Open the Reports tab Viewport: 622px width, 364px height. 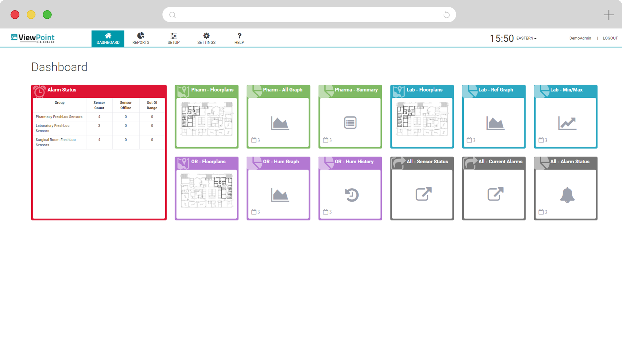141,38
